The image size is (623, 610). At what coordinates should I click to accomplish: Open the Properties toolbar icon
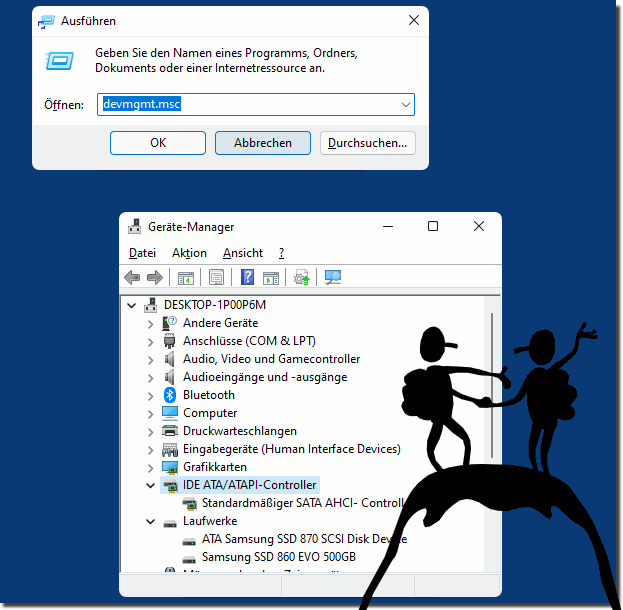click(216, 277)
